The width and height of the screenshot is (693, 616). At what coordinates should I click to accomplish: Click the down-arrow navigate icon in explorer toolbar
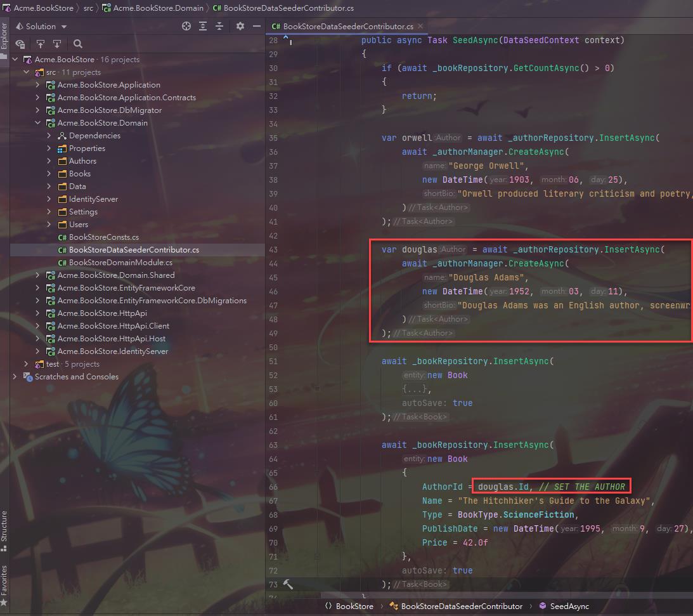coord(56,44)
